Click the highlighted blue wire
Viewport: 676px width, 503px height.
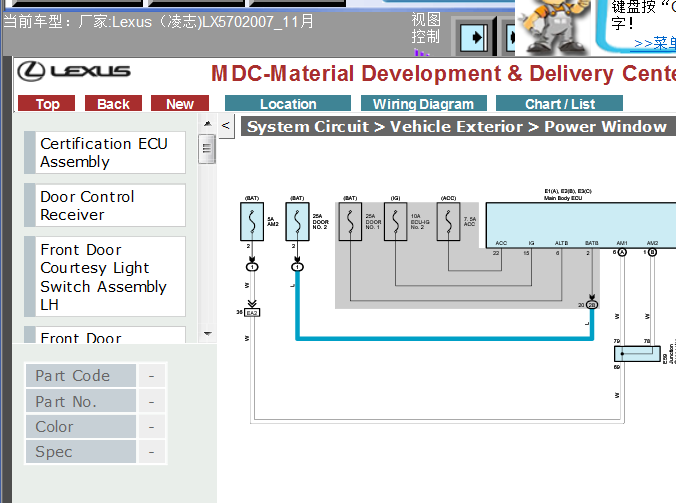tap(444, 338)
